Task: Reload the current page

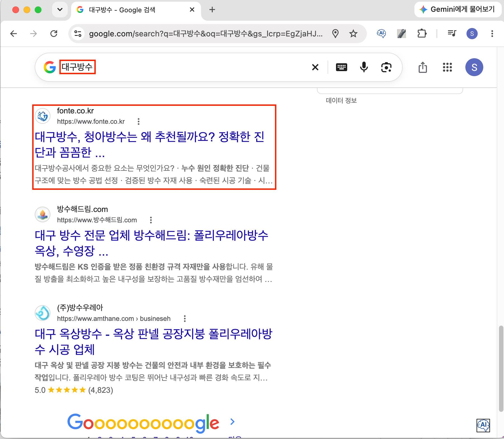Action: pos(54,34)
